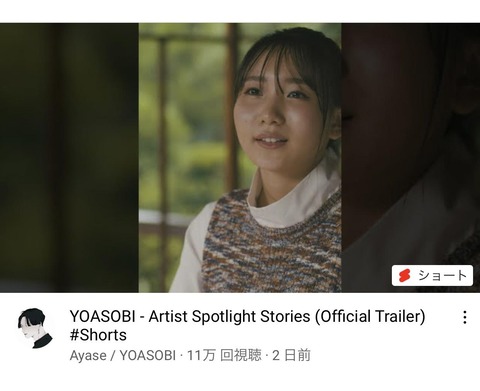Open the three-dot more options menu
This screenshot has width=480, height=391.
(x=465, y=317)
